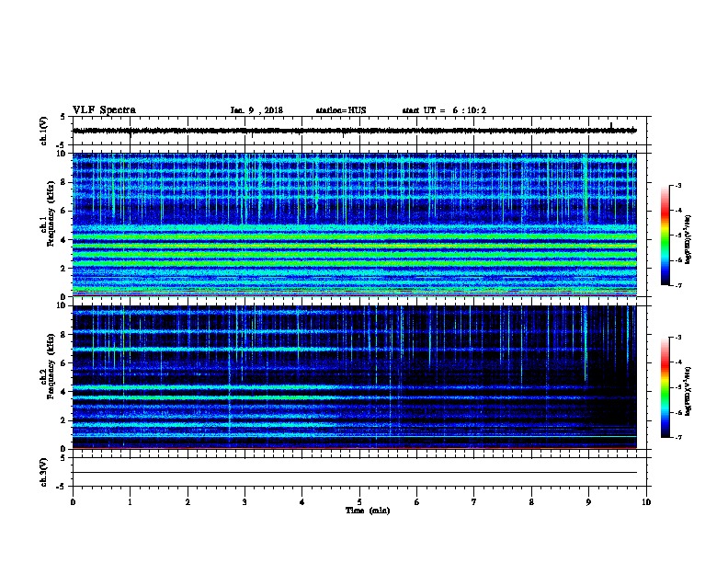Screen dimensions: 728x563
Task: Select the "Jan. 9, 2018" date text
Action: [x=256, y=110]
